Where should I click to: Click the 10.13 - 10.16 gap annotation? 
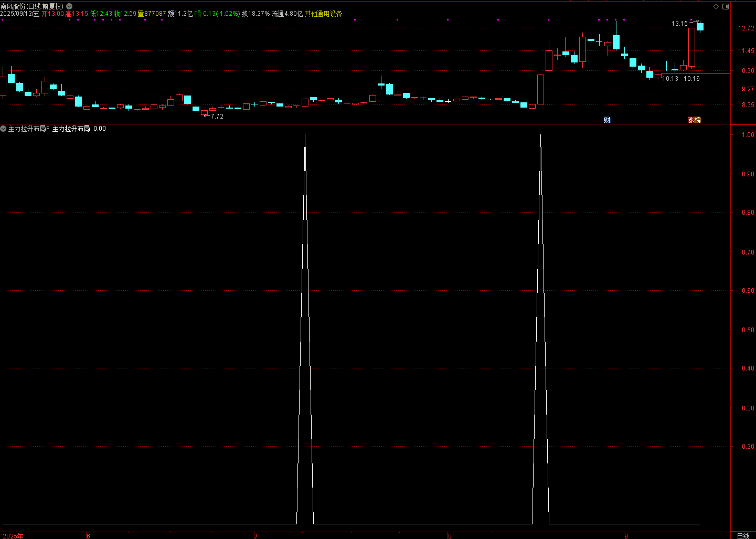(681, 79)
